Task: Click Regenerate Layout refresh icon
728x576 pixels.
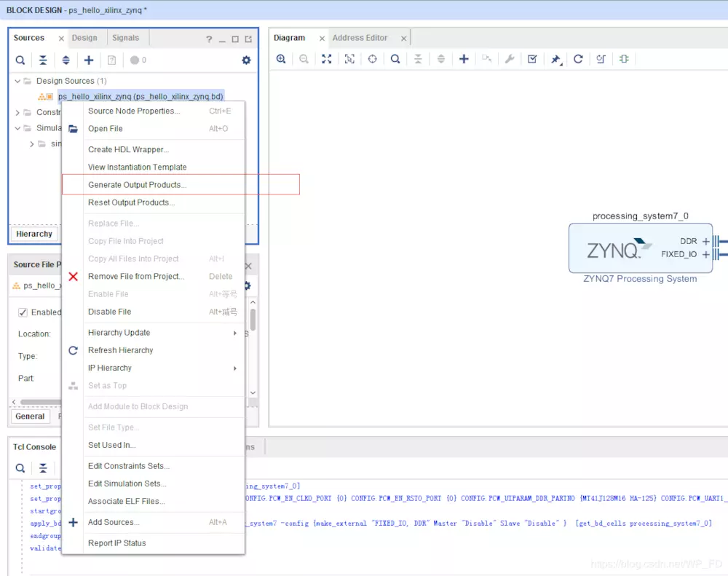Action: click(x=578, y=59)
